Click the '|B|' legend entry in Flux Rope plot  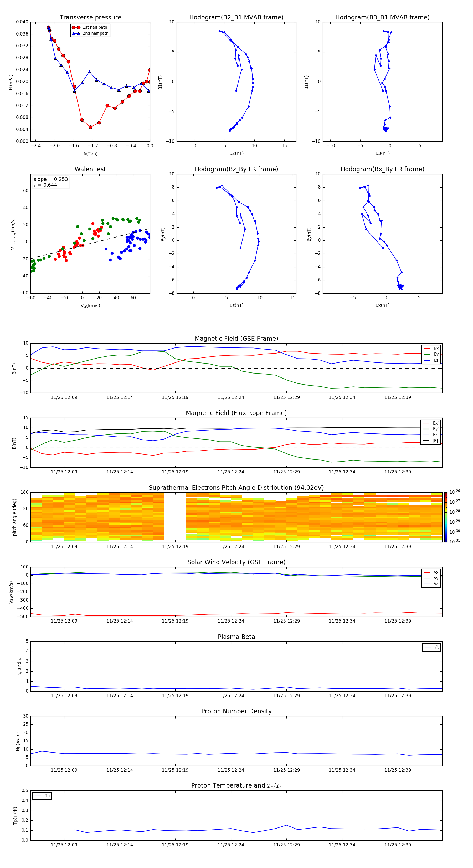click(431, 441)
